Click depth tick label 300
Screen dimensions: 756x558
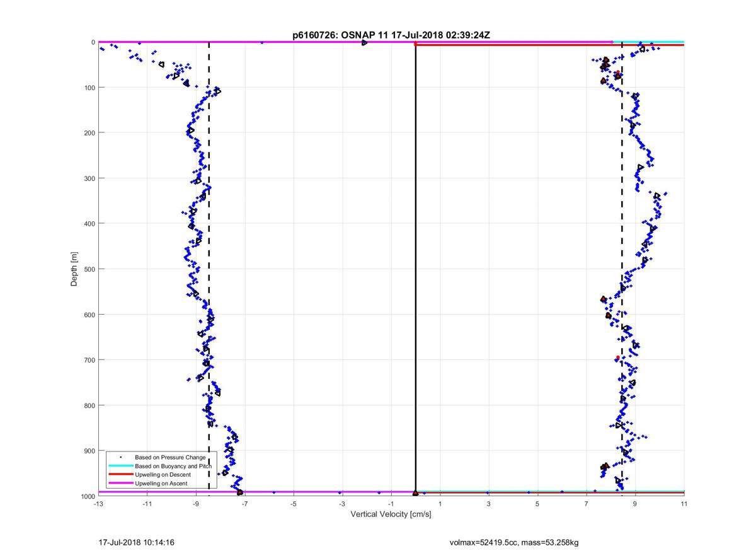[x=89, y=178]
